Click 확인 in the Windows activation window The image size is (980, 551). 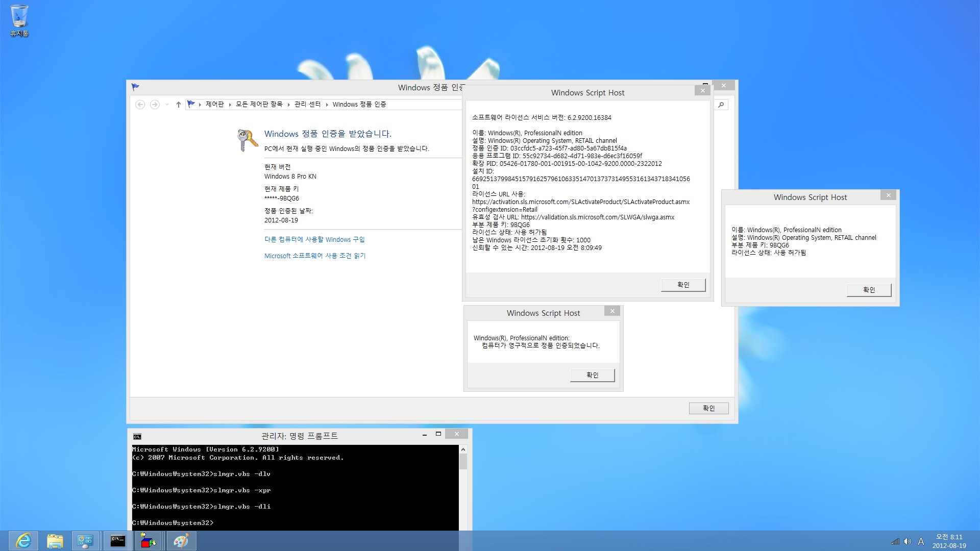coord(708,408)
